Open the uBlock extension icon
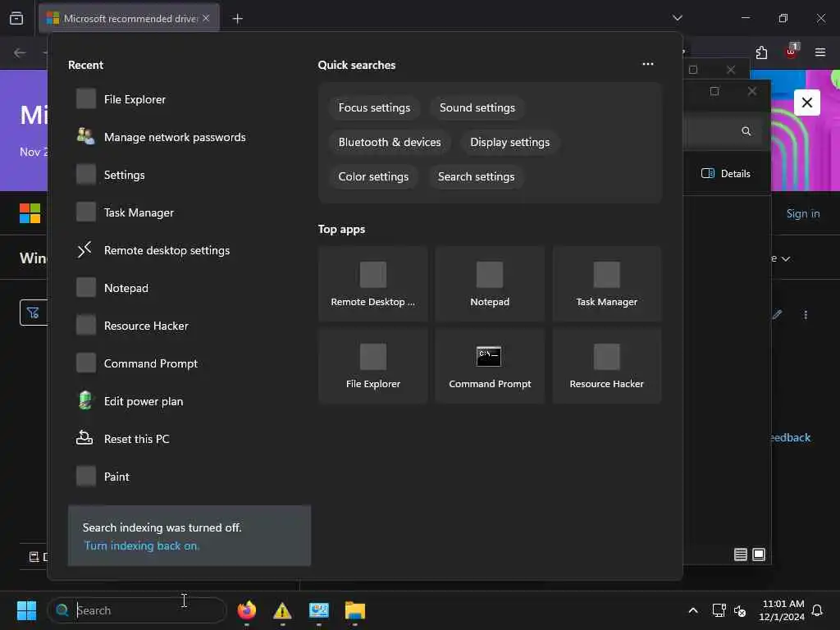The height and width of the screenshot is (630, 840). 792,52
